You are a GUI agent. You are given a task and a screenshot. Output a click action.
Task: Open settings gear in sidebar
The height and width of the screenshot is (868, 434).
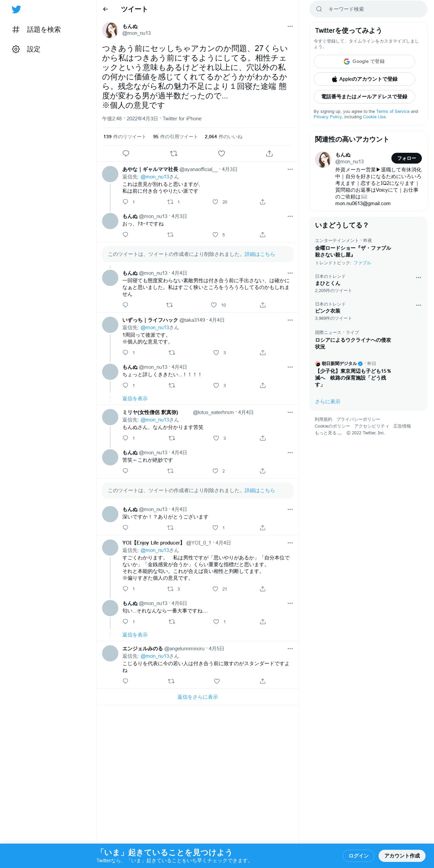click(16, 49)
